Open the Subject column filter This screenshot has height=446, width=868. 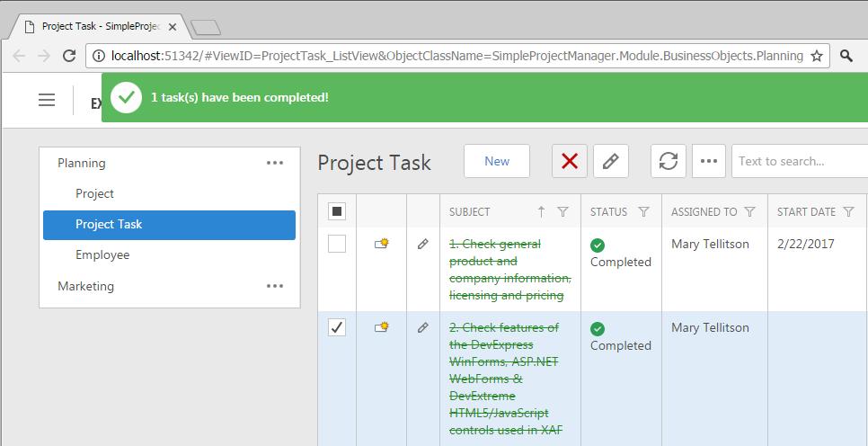click(563, 211)
